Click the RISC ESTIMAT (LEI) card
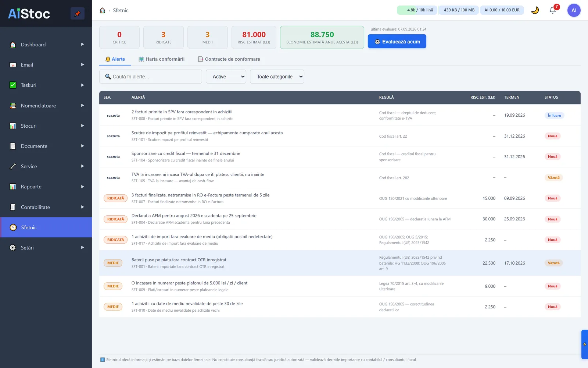588x368 pixels. [254, 38]
